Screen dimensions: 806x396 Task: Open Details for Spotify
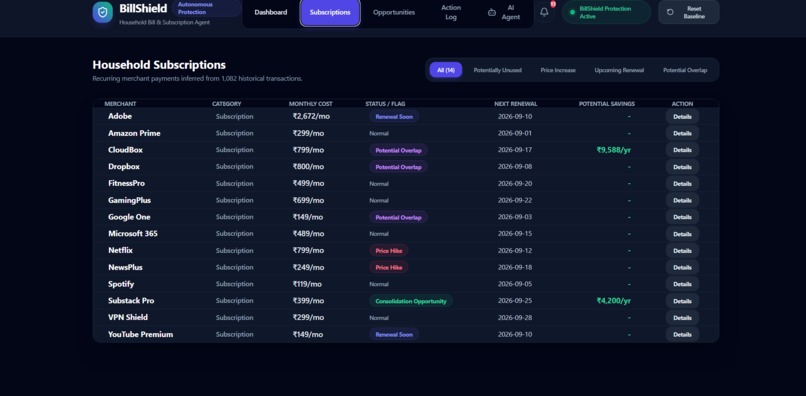(x=682, y=284)
